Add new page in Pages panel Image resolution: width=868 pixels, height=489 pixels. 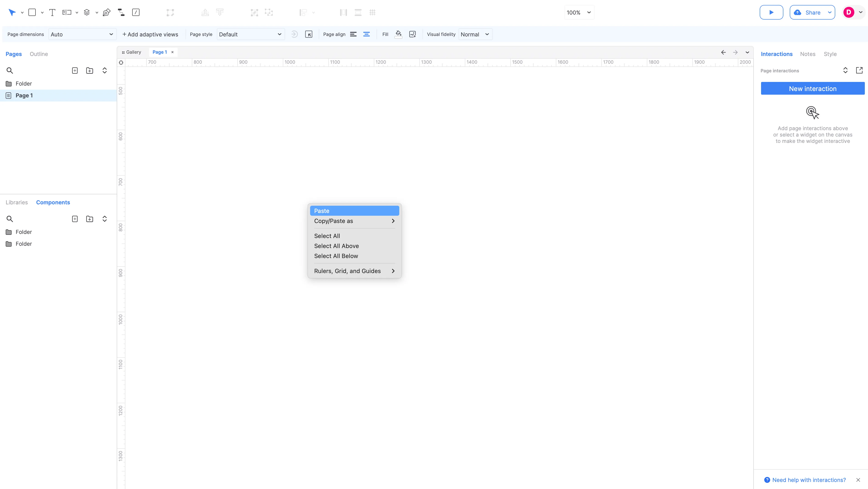point(75,71)
